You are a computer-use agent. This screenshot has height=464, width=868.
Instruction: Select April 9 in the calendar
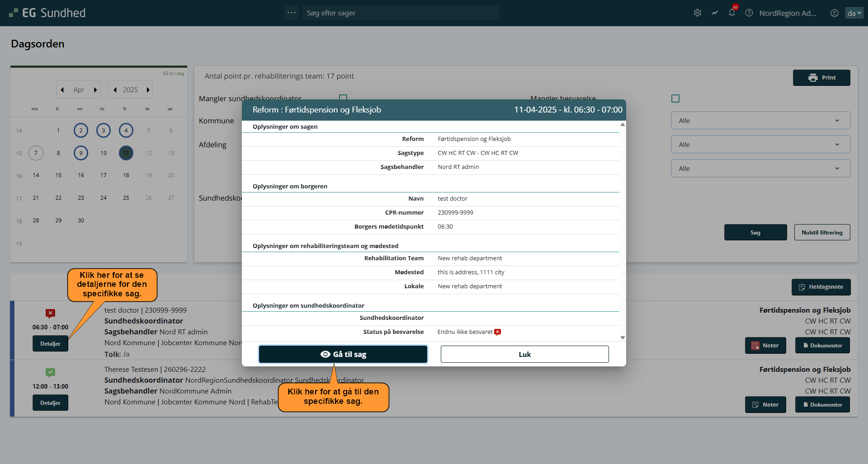[x=81, y=153]
